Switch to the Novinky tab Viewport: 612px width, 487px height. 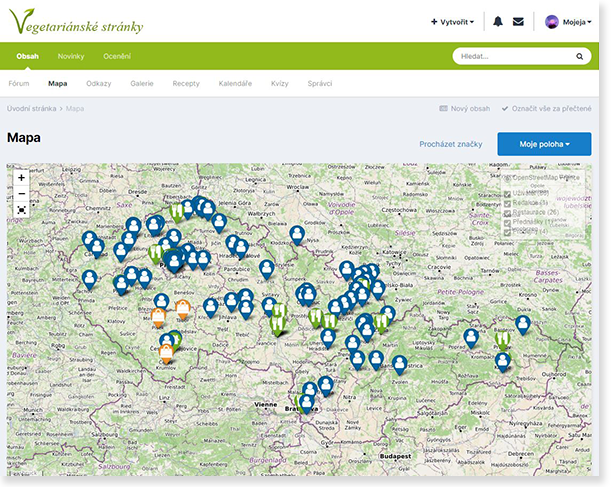coord(71,56)
